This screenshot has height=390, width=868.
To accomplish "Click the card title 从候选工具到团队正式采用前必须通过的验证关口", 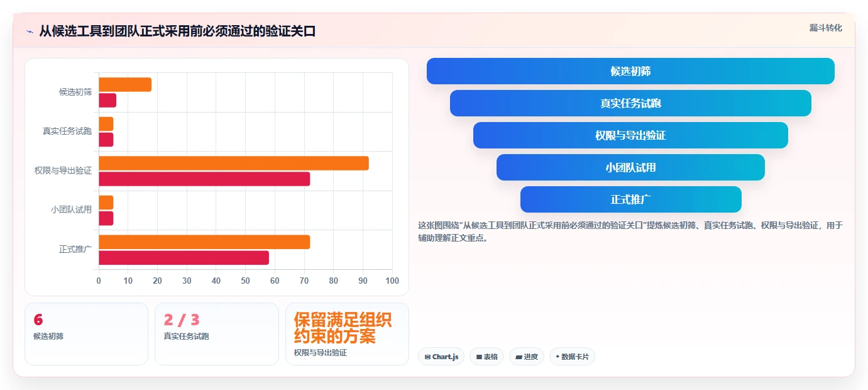I will [177, 31].
